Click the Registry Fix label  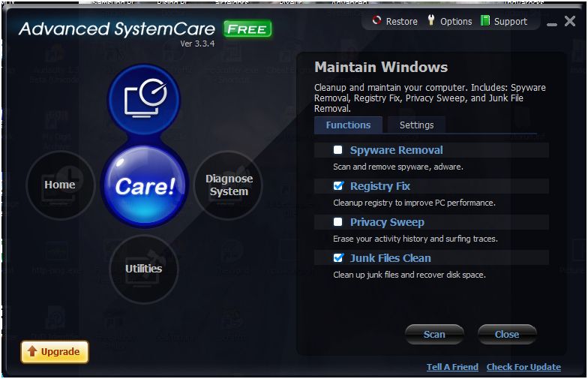pos(379,186)
